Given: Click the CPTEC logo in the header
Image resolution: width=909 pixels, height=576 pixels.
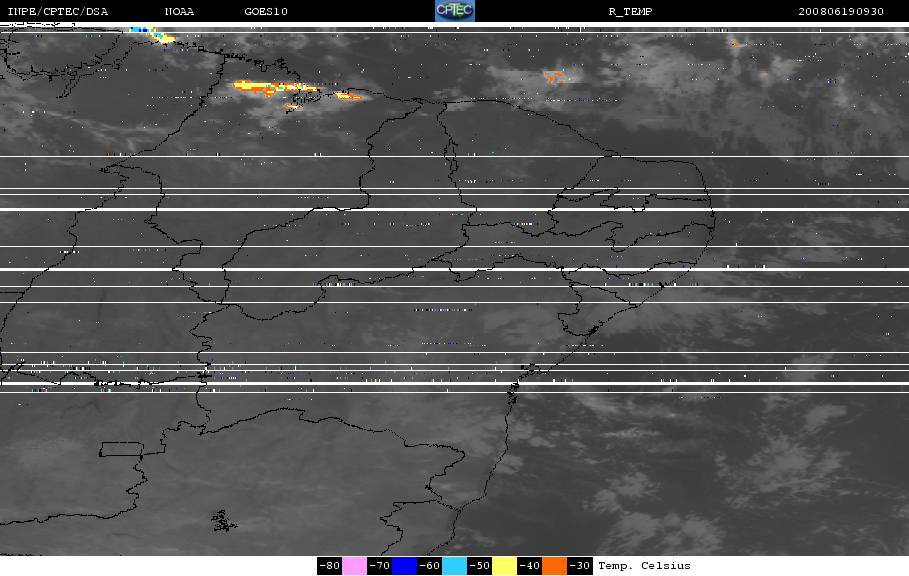Looking at the screenshot, I should click(x=454, y=10).
